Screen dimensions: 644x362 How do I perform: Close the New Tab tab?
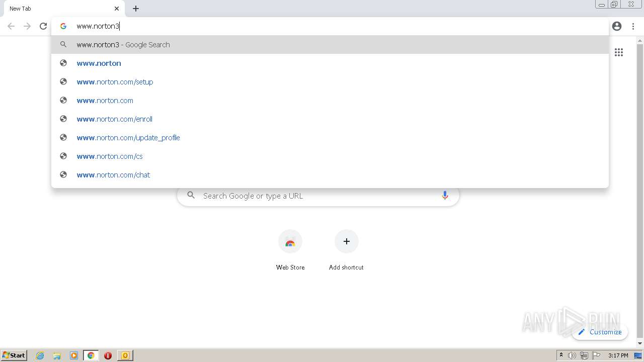117,9
